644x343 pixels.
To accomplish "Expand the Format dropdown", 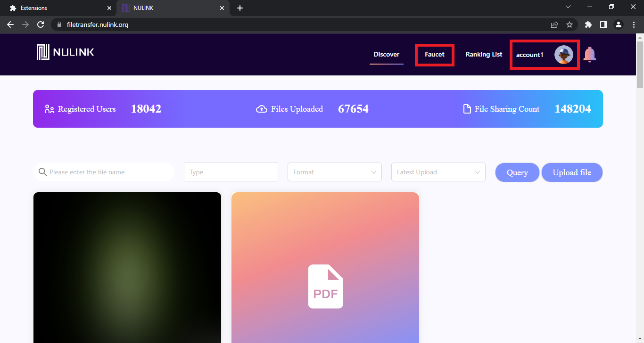I will [x=334, y=172].
